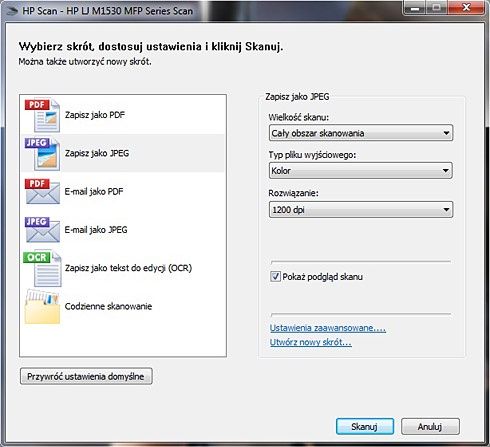Click the Anuluj button
490x447 pixels.
click(x=430, y=426)
